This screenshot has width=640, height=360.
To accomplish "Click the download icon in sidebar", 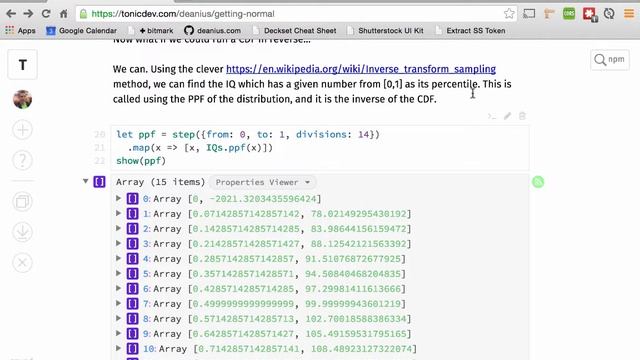I will coord(22,232).
